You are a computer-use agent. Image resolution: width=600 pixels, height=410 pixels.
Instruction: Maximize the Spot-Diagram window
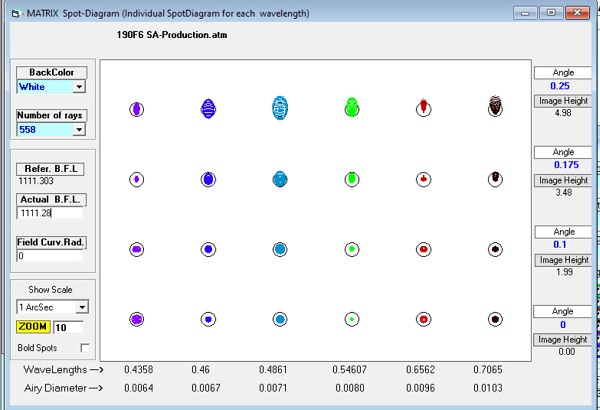(x=551, y=12)
